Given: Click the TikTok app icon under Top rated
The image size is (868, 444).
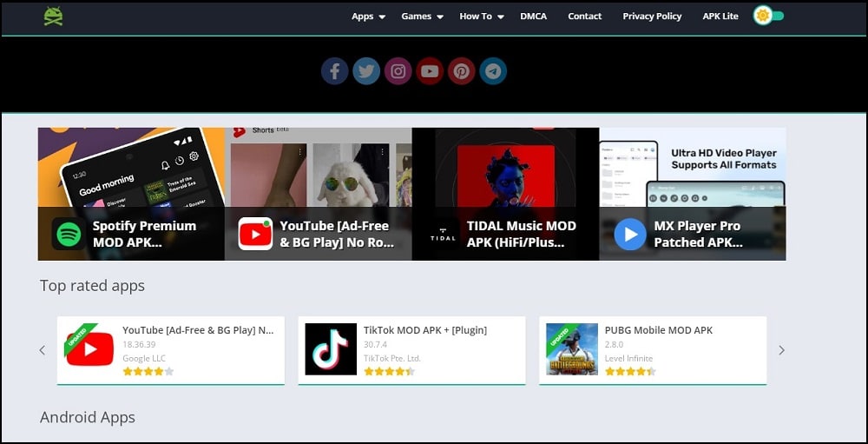Looking at the screenshot, I should 331,349.
